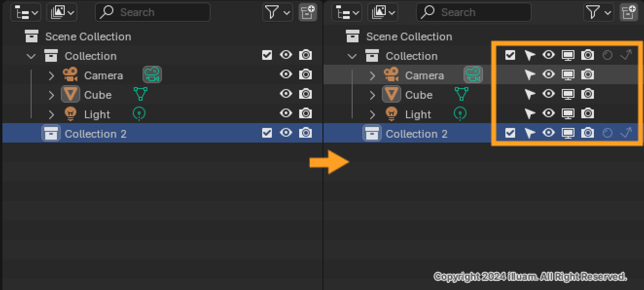Screen dimensions: 644x290
Task: Hide the Light in viewport using its eye icon
Action: point(549,113)
